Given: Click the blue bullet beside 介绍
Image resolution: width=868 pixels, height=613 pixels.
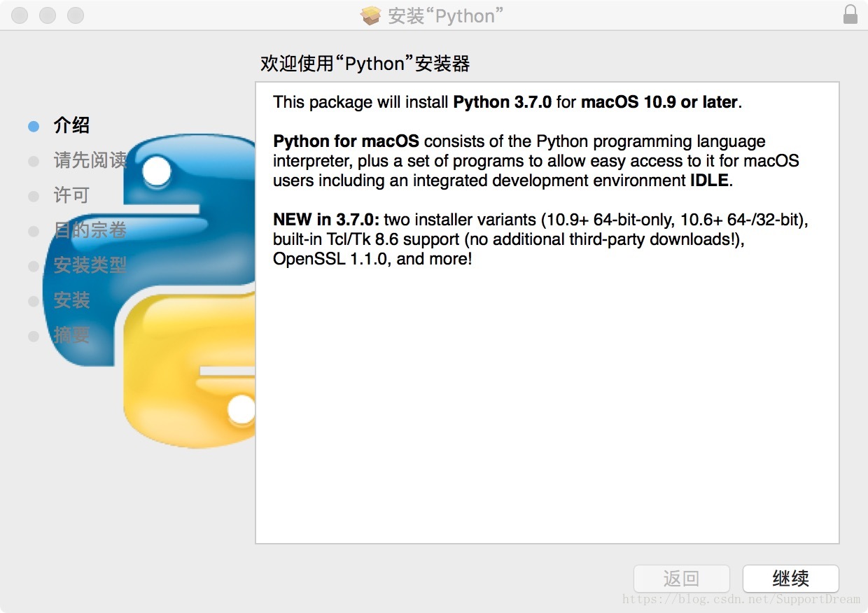Looking at the screenshot, I should (x=34, y=127).
